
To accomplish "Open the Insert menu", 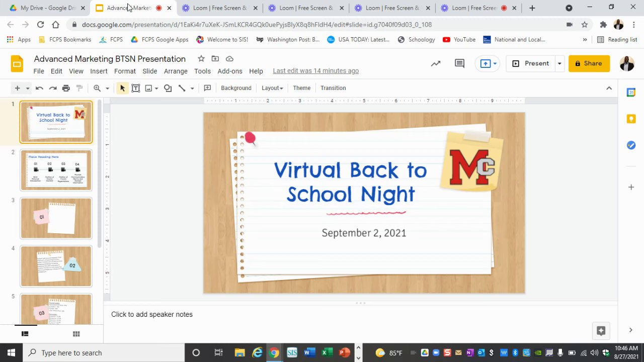I will [99, 71].
